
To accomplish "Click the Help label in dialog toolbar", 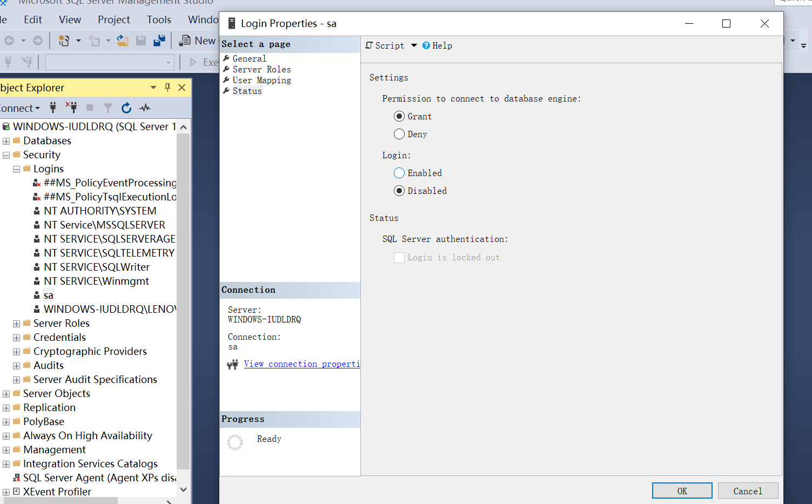I will click(442, 45).
